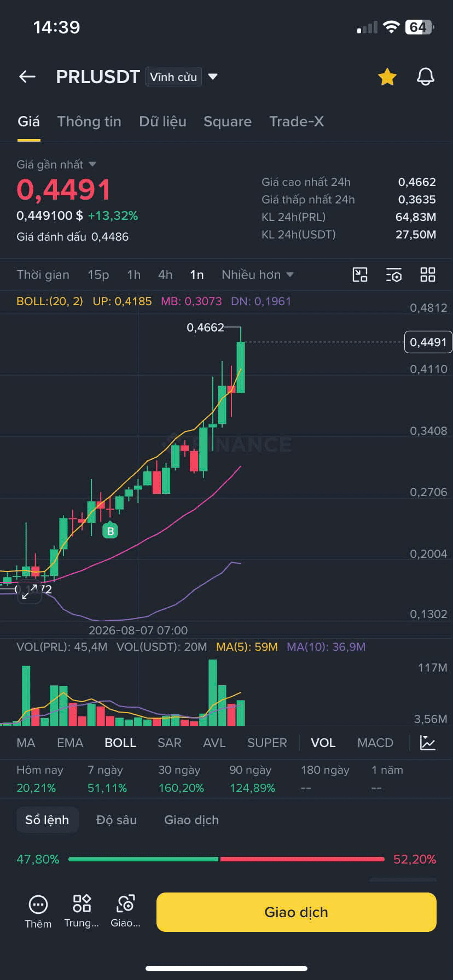Tap the 47,80% buy ratio value
453x980 pixels.
38,859
